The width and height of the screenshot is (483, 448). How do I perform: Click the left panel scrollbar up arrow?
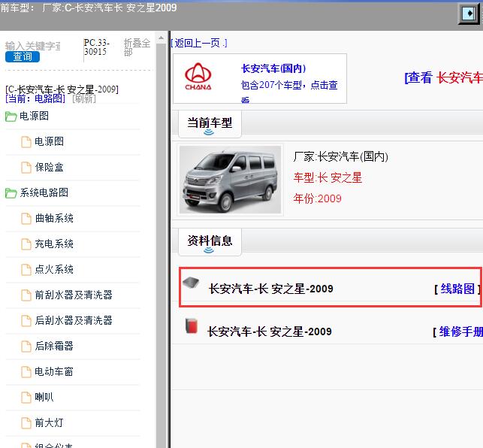(161, 38)
